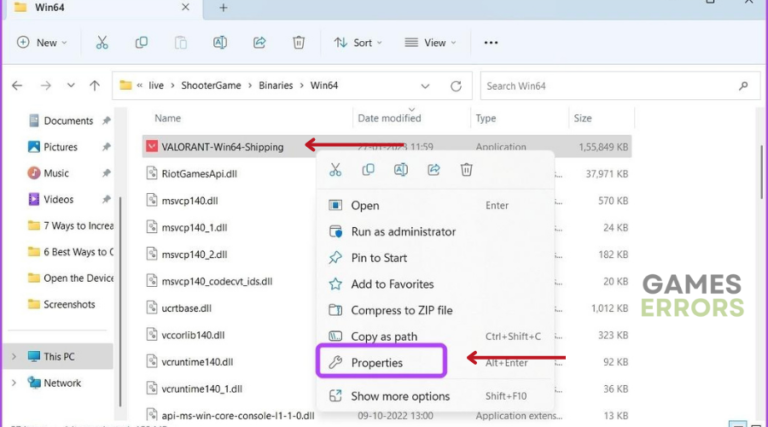Go up one folder with Up arrow
The height and width of the screenshot is (427, 768).
(x=95, y=86)
